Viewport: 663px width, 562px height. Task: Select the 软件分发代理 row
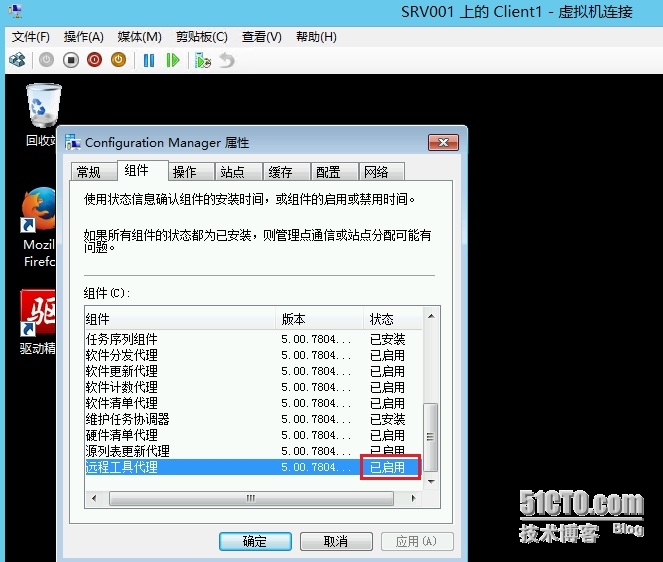click(x=254, y=355)
